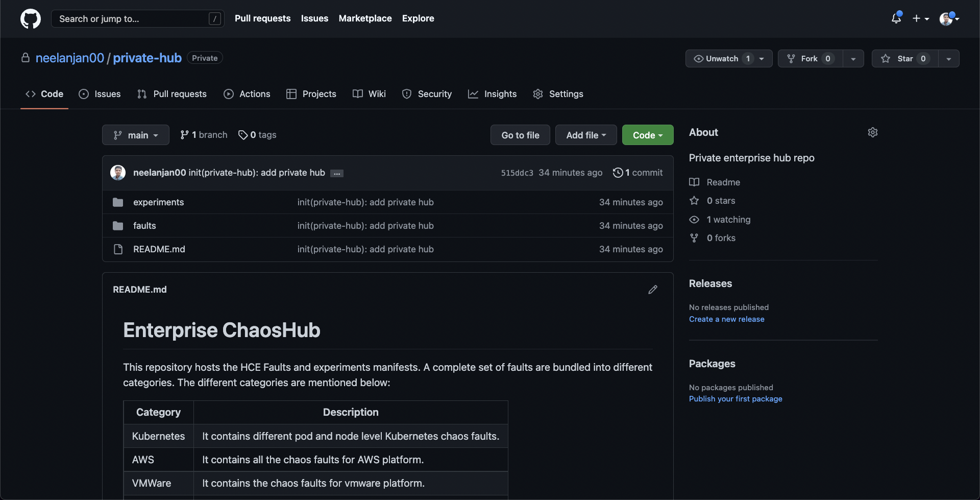Click the eye icon beside 1 watching
980x500 pixels.
click(x=694, y=220)
